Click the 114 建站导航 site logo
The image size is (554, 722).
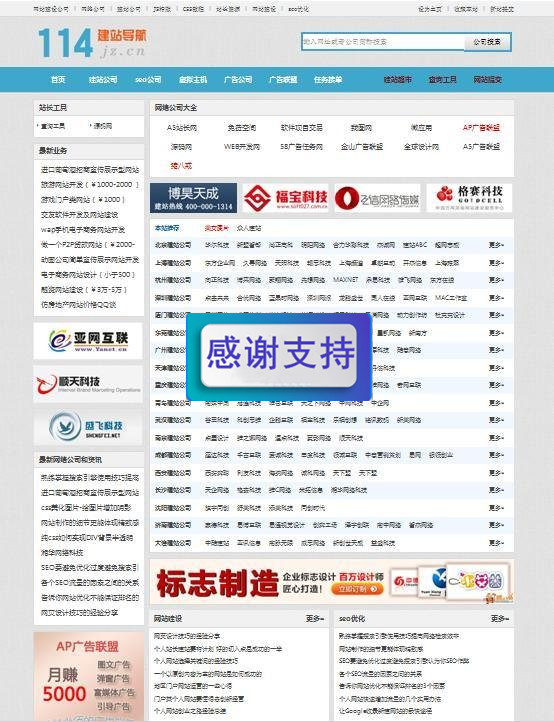click(x=92, y=42)
